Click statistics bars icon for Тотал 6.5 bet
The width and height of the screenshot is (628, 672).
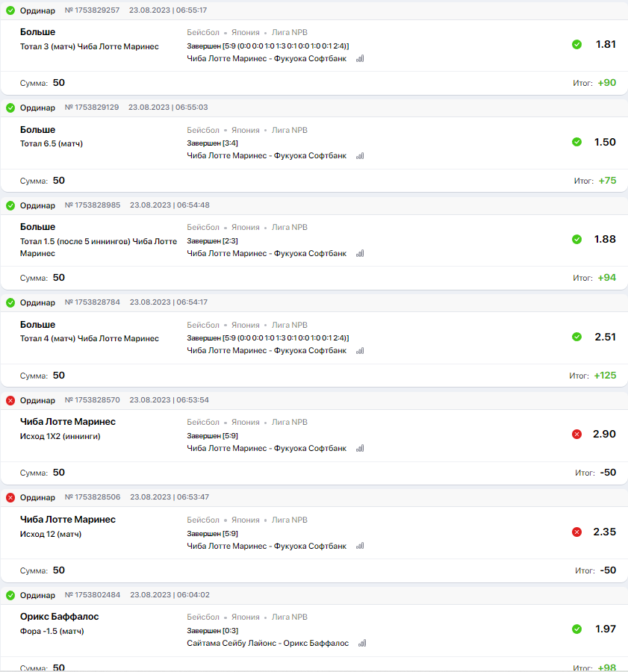coord(360,156)
